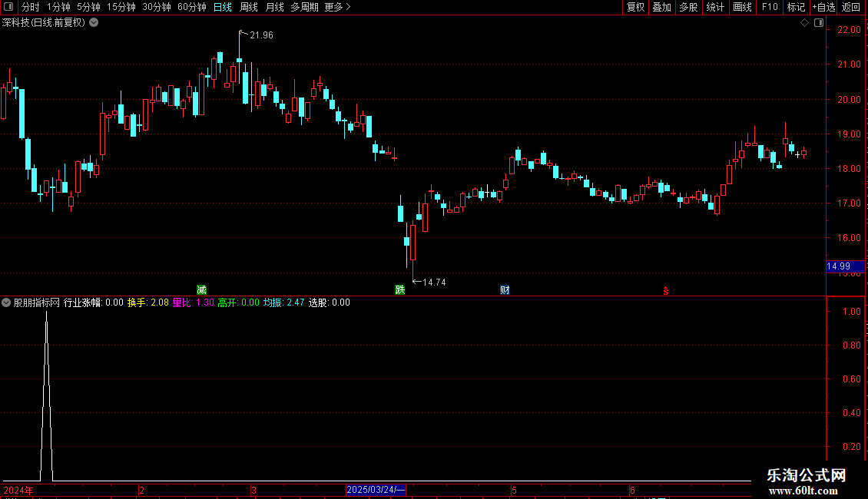Screen dimensions: 868x499
Task: Click the 高开: 0.00 indicator value
Action: pyautogui.click(x=239, y=302)
